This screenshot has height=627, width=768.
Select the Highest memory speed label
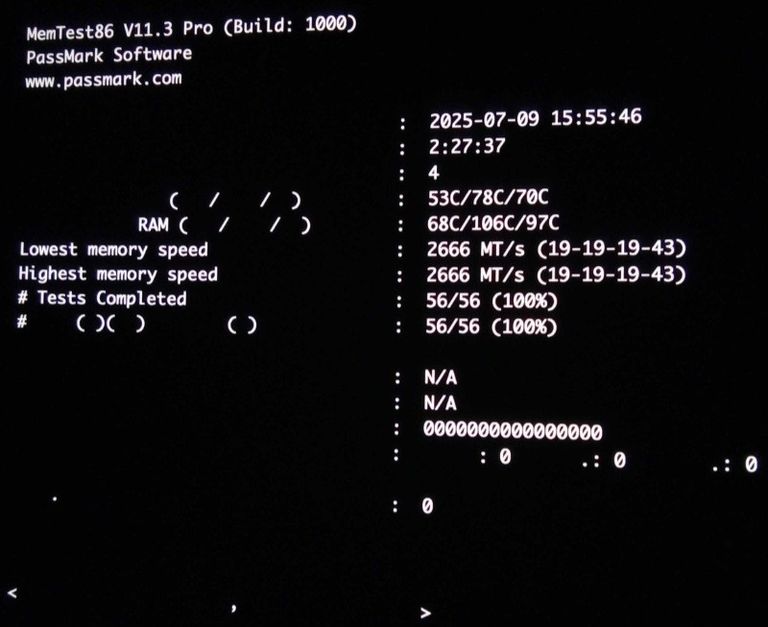(118, 274)
